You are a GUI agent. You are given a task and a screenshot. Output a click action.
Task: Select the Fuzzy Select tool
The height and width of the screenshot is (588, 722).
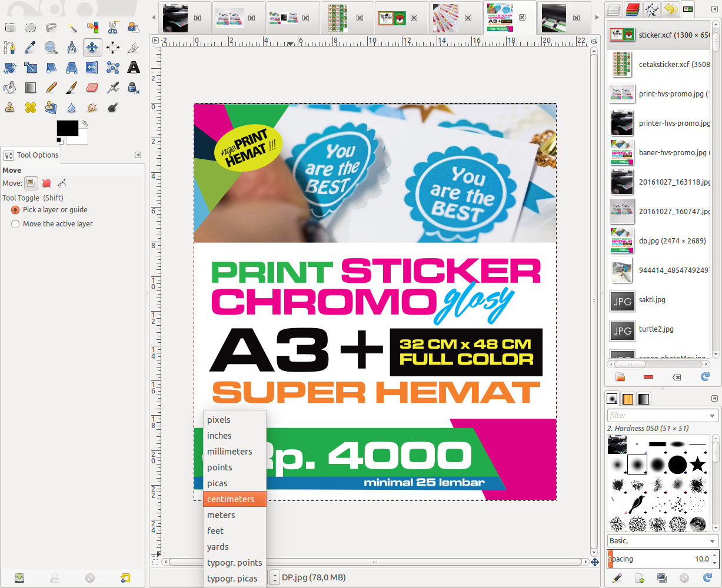coord(72,28)
